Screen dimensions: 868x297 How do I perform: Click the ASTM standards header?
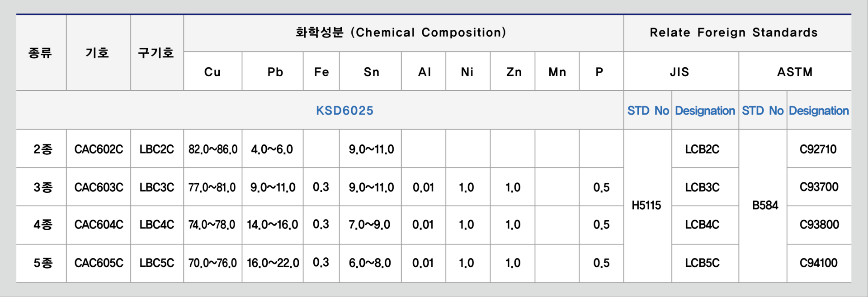(x=795, y=72)
